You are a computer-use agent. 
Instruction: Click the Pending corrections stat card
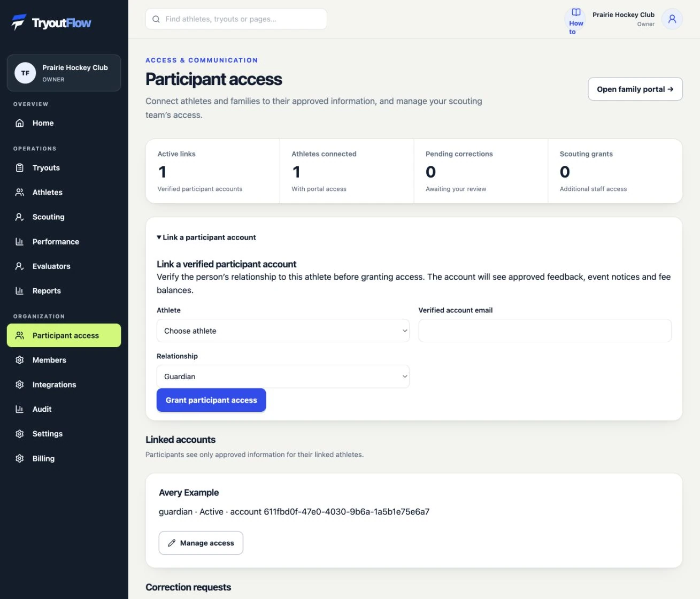(481, 171)
